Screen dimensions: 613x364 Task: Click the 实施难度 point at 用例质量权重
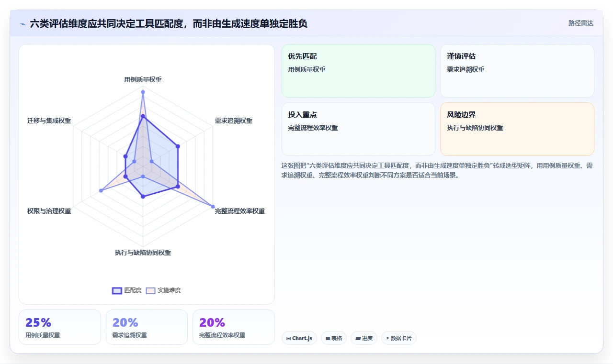click(x=143, y=92)
